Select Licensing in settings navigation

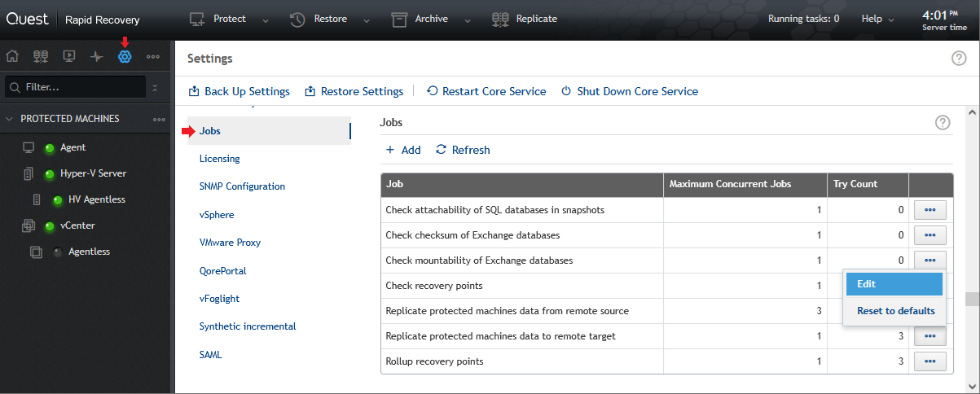click(219, 159)
